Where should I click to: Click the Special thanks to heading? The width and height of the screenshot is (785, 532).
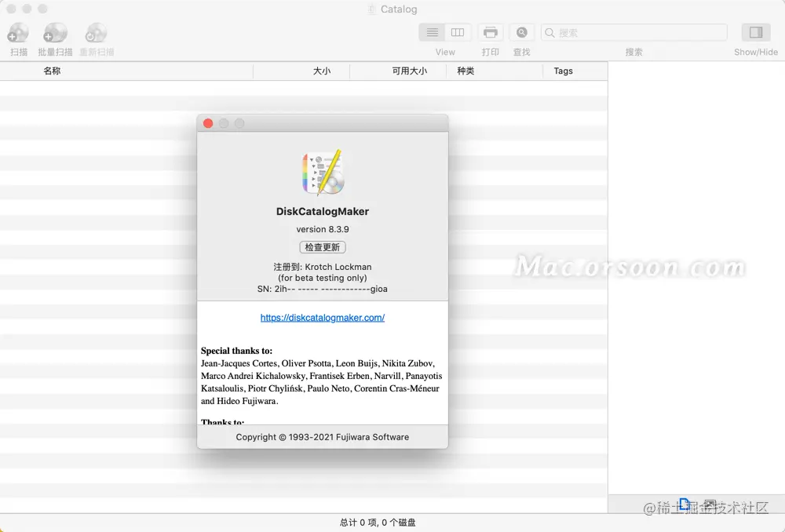237,351
